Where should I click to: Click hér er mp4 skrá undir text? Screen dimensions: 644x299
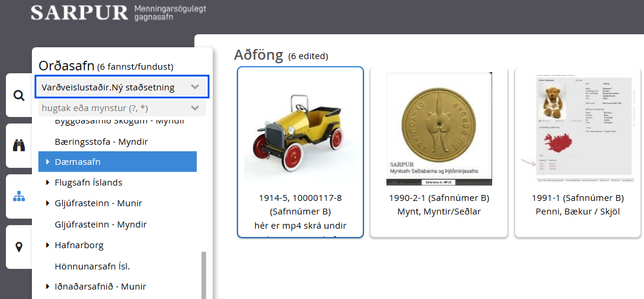(300, 226)
